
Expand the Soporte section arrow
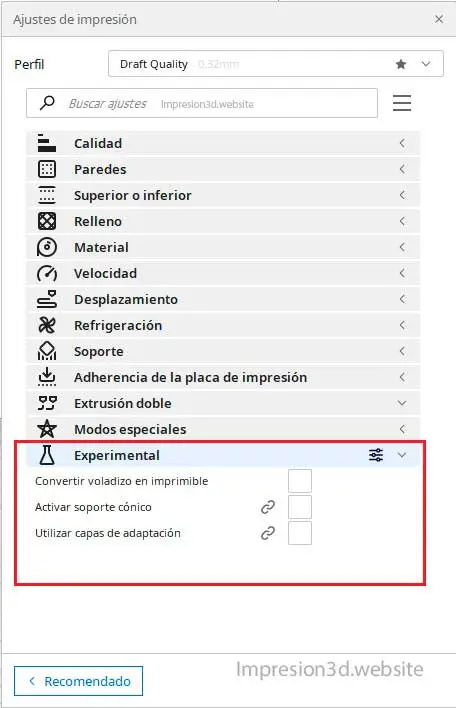pos(402,351)
